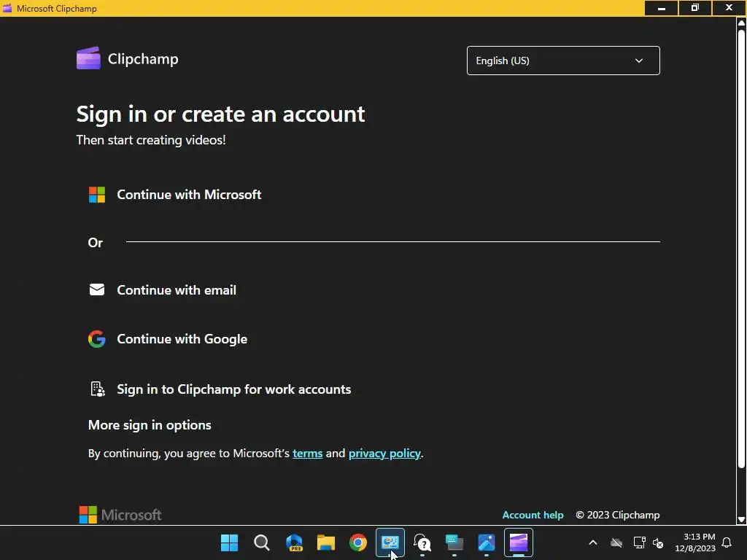
Task: Click the vertical scrollbar thumb
Action: tap(741, 248)
